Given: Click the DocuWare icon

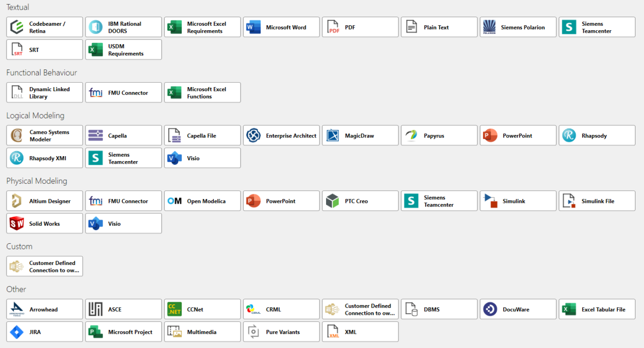Looking at the screenshot, I should (x=490, y=309).
